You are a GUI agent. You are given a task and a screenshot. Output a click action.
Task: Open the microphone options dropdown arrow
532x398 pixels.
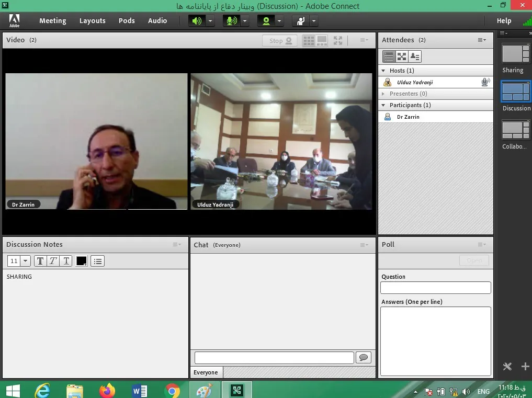pos(245,21)
